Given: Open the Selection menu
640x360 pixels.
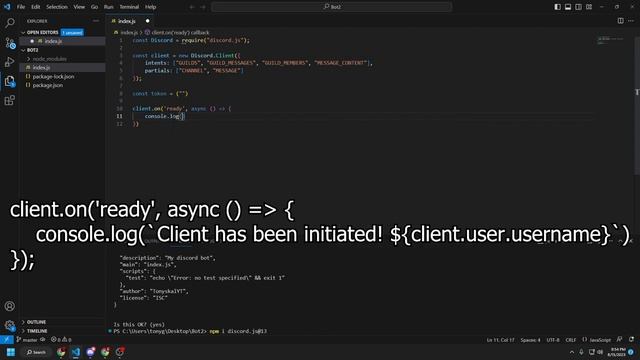Looking at the screenshot, I should [57, 7].
